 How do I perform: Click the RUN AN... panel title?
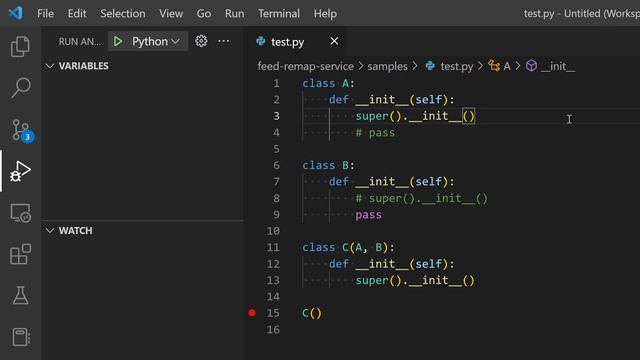pos(80,42)
